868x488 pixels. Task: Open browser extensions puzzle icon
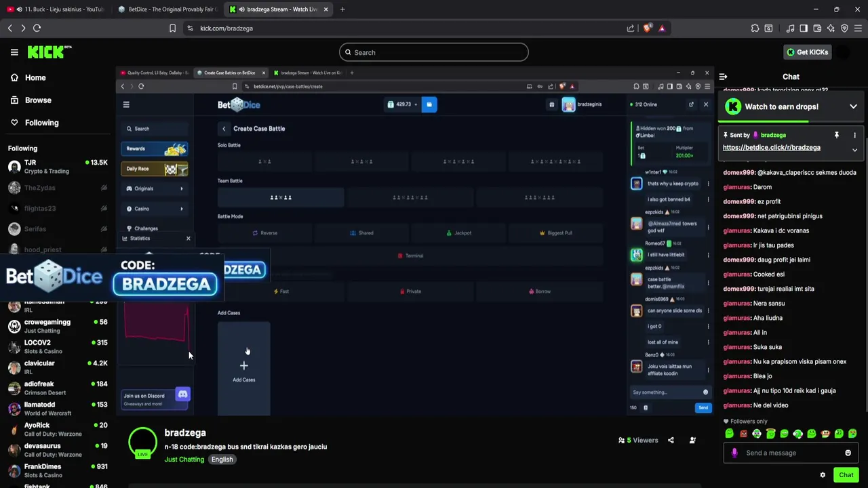click(755, 28)
